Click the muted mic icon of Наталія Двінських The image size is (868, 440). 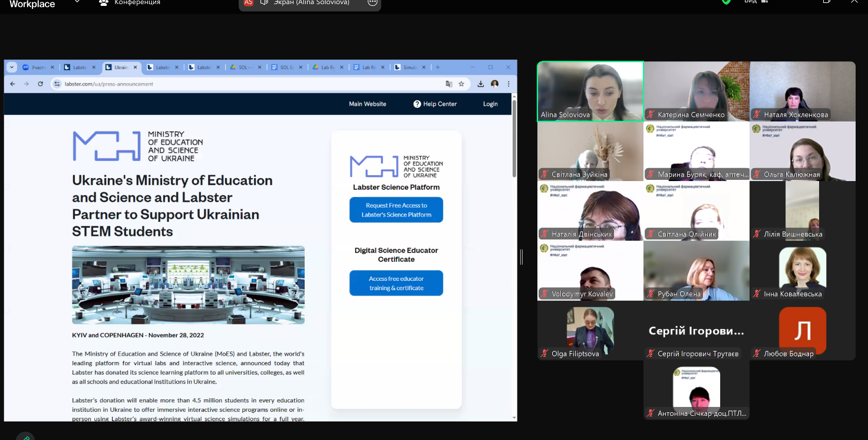click(x=545, y=234)
